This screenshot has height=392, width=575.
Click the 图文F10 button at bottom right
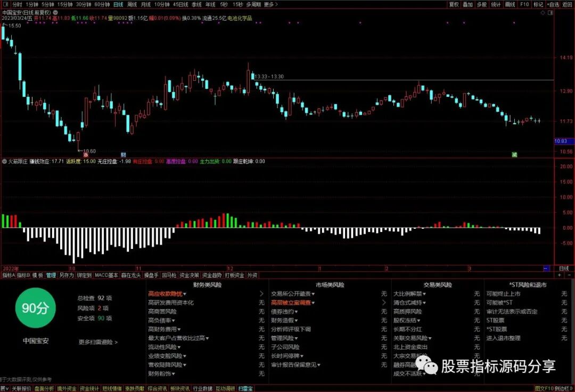point(544,388)
